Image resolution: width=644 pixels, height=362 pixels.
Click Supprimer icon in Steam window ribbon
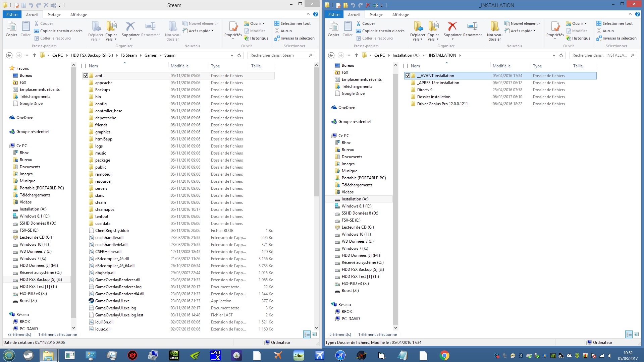(130, 29)
